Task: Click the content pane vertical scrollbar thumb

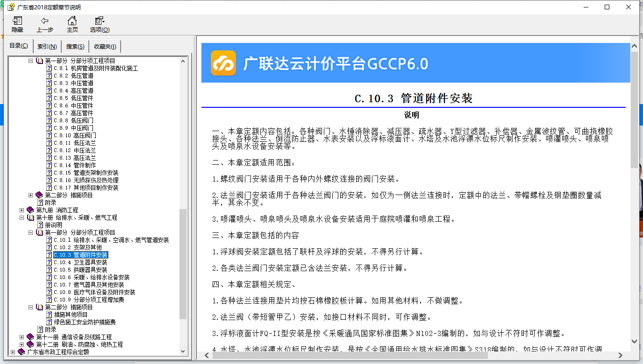Action: 634,110
